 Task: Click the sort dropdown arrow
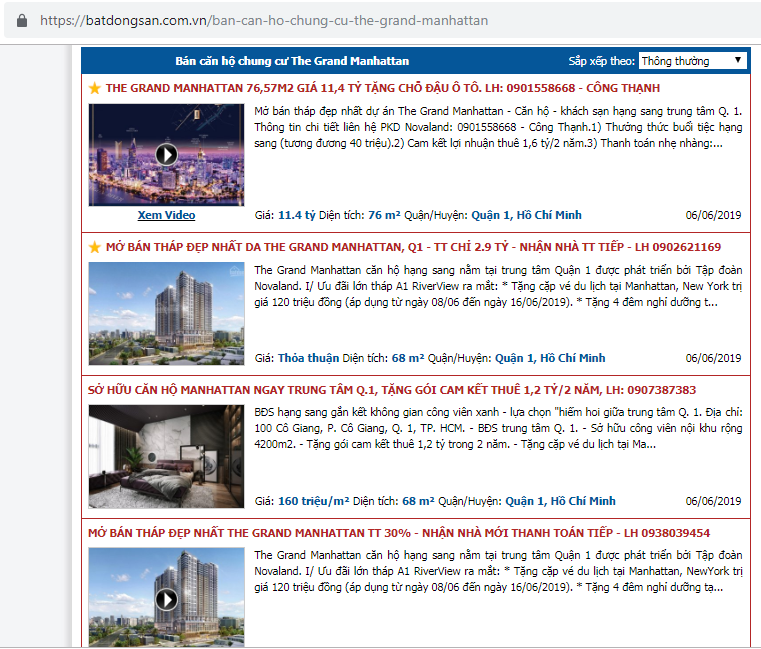738,61
